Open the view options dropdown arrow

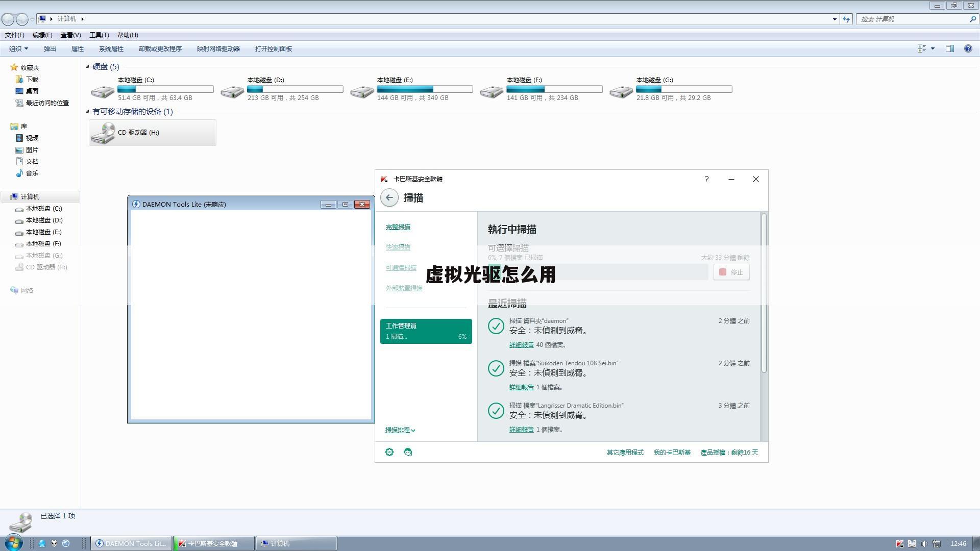point(933,48)
